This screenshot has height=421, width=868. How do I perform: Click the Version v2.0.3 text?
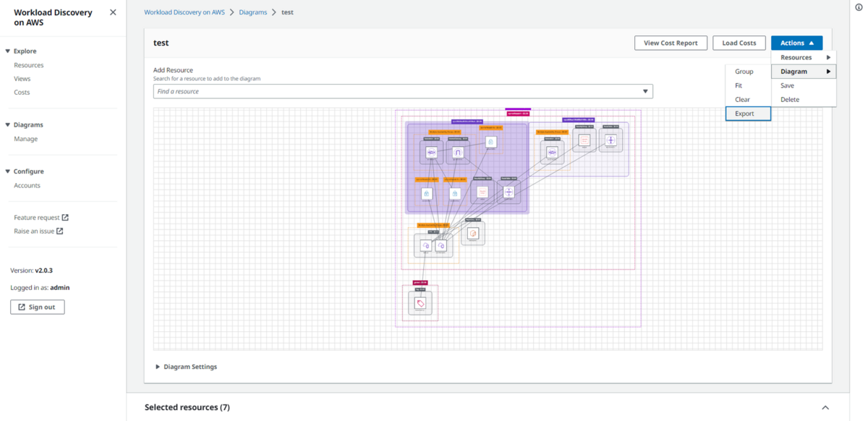pos(32,271)
